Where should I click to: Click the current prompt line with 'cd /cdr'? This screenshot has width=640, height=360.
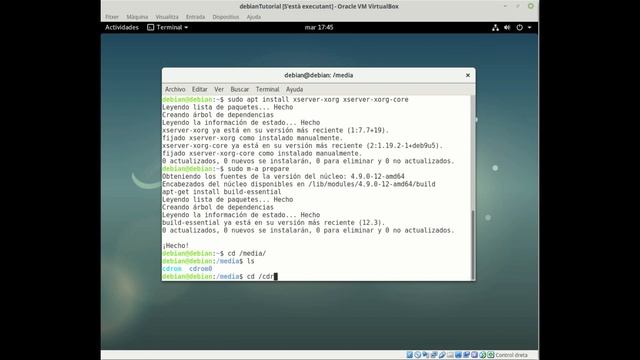[220, 276]
